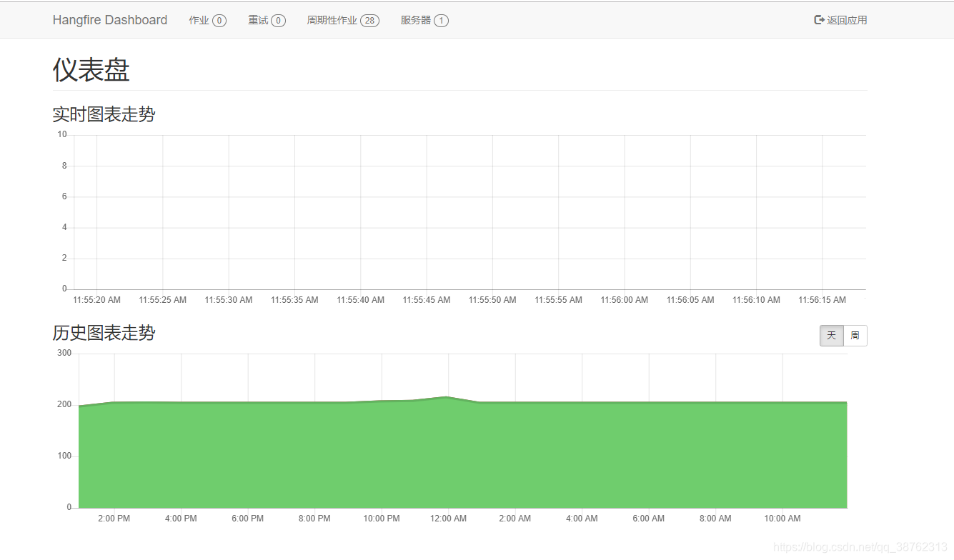Click the 28 badge on 周期性作业
954x560 pixels.
tap(369, 21)
